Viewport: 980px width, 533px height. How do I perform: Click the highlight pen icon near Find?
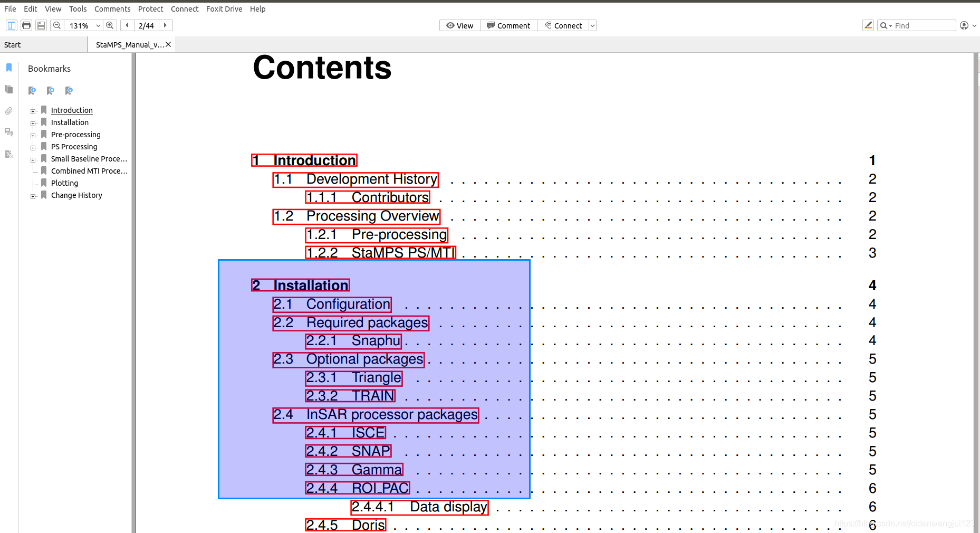(x=868, y=25)
